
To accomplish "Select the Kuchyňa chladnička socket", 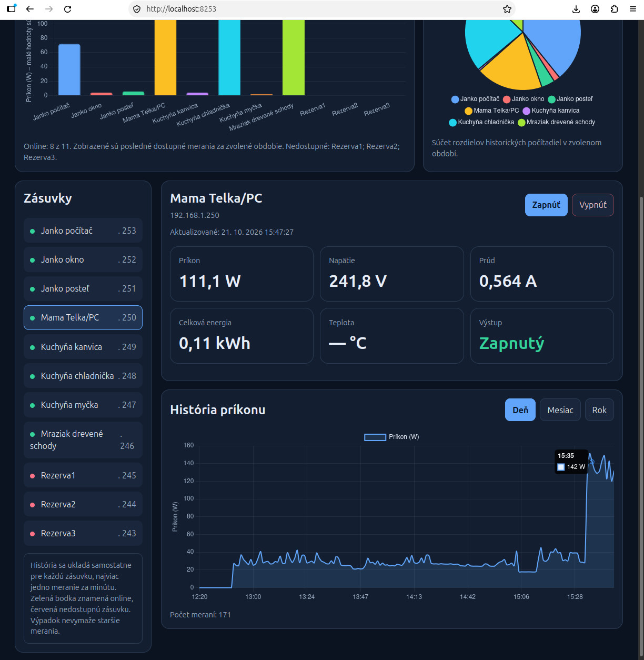I will [83, 376].
